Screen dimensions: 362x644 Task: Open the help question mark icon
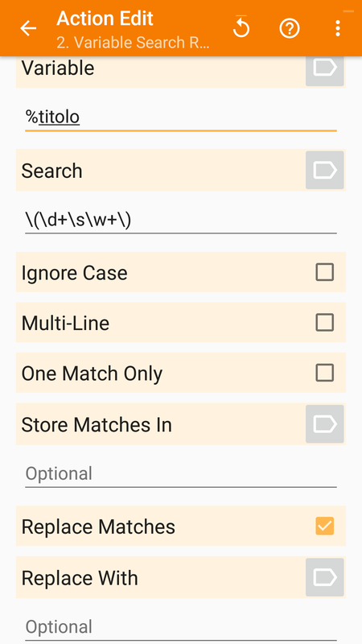tap(290, 28)
